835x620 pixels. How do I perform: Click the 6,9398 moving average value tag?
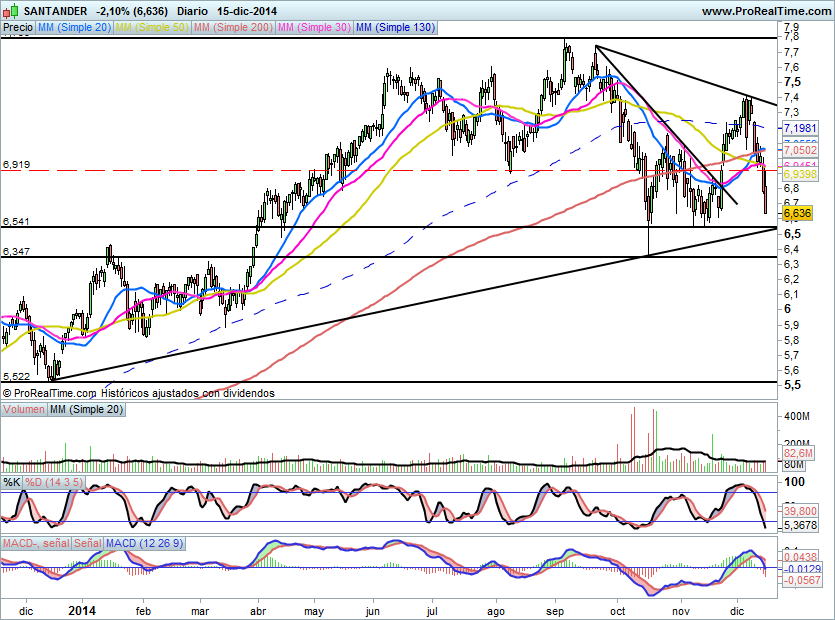tap(799, 174)
